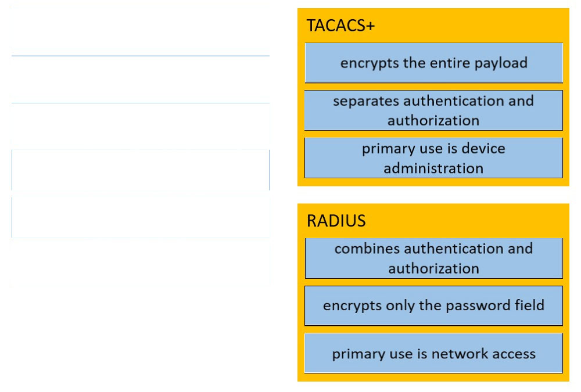Click the third empty slot on the left

[141, 126]
